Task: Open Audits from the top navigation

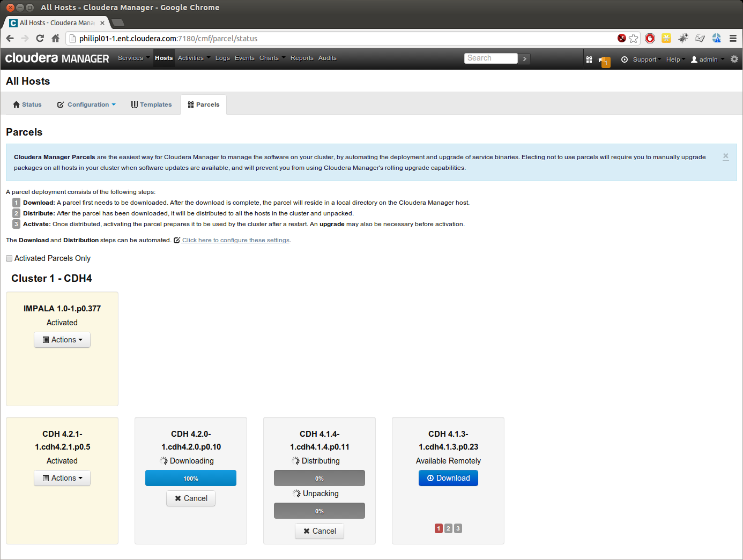Action: coord(328,58)
